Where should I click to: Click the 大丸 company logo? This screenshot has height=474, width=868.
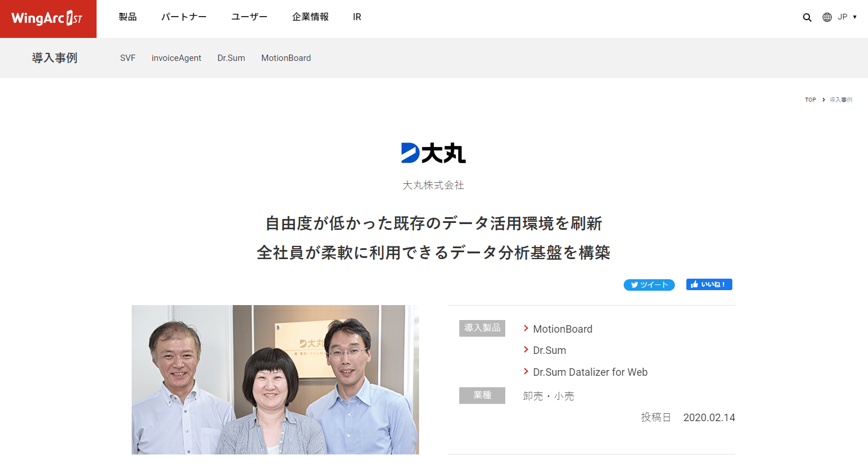[x=433, y=153]
